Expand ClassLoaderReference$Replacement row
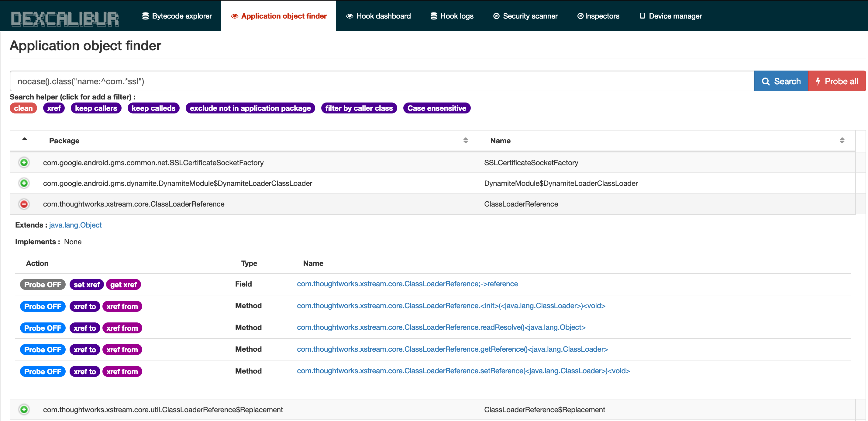The height and width of the screenshot is (421, 868). click(x=24, y=409)
